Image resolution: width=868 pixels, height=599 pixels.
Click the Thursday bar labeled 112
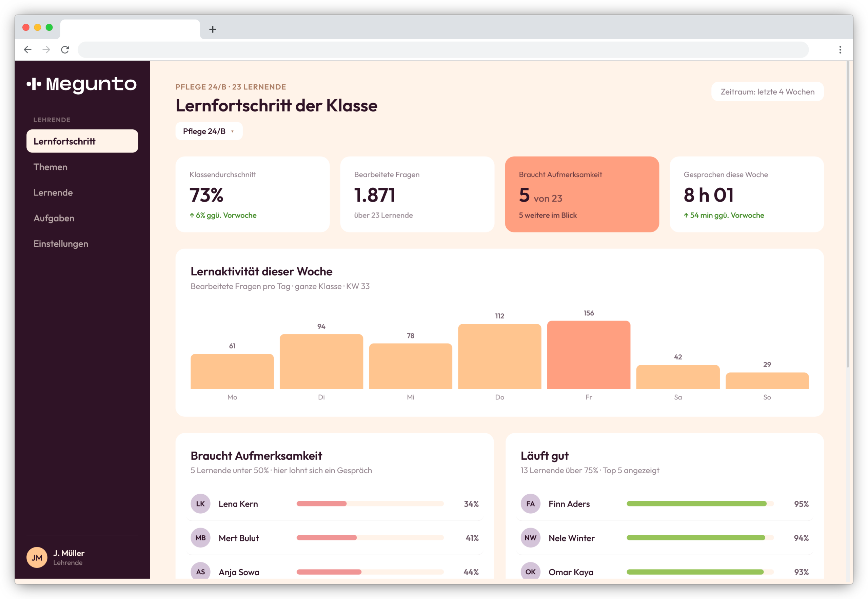(499, 356)
